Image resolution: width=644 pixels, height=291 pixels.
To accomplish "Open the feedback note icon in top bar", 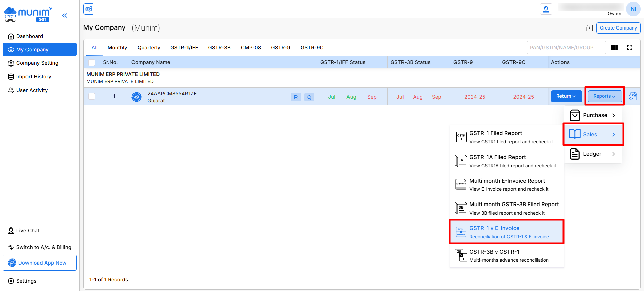I will [x=89, y=9].
